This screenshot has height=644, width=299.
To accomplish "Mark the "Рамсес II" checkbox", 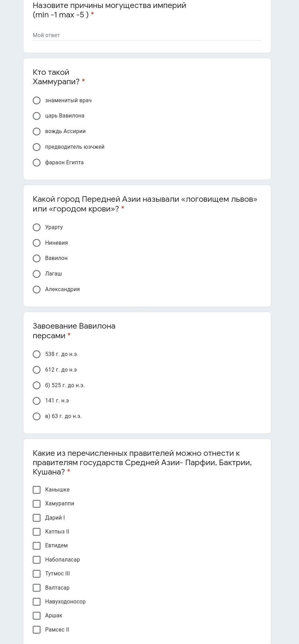I will tap(37, 630).
